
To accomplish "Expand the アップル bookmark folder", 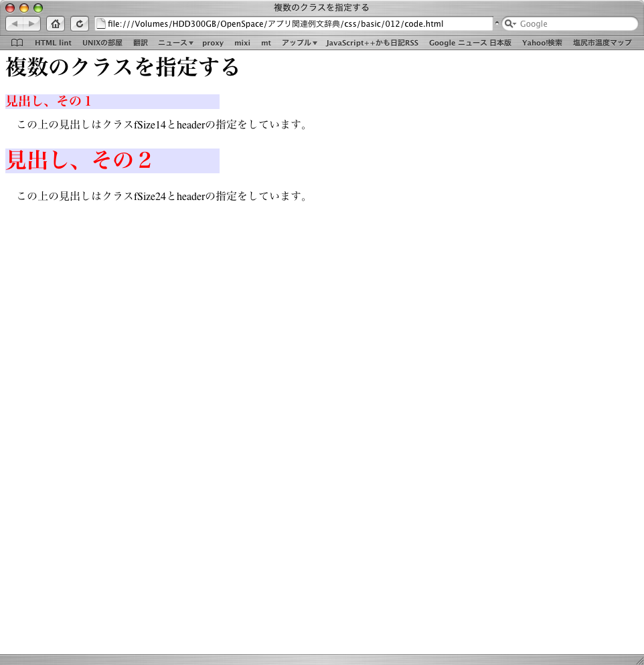I will coord(299,43).
